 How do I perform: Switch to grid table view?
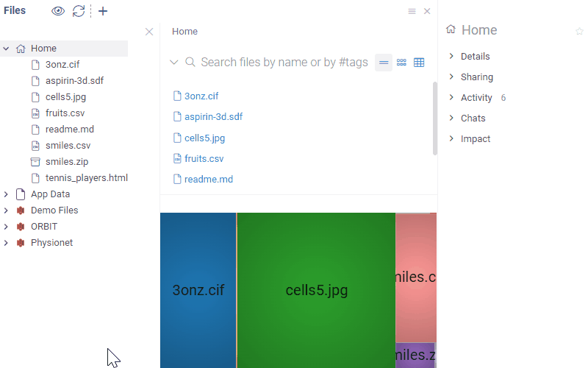419,63
